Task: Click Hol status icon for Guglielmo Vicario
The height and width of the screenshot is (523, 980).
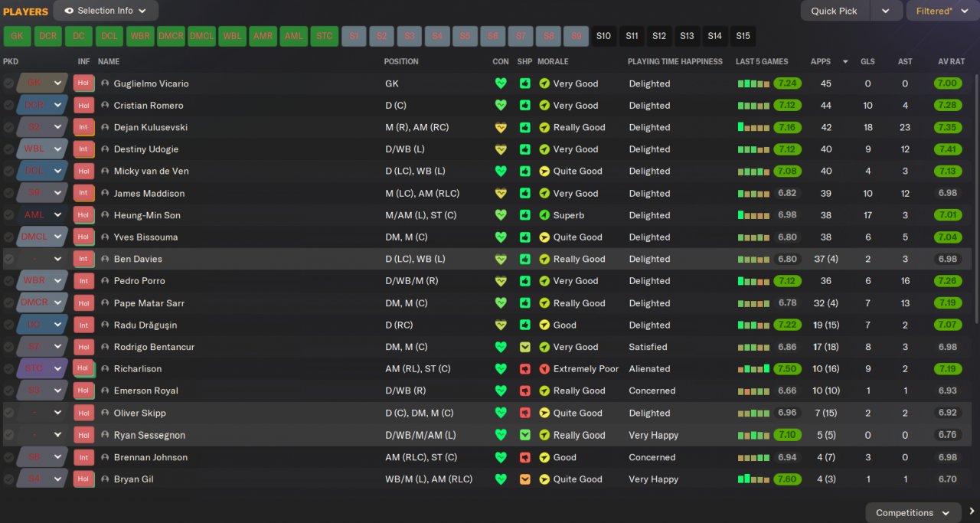Action: [83, 83]
